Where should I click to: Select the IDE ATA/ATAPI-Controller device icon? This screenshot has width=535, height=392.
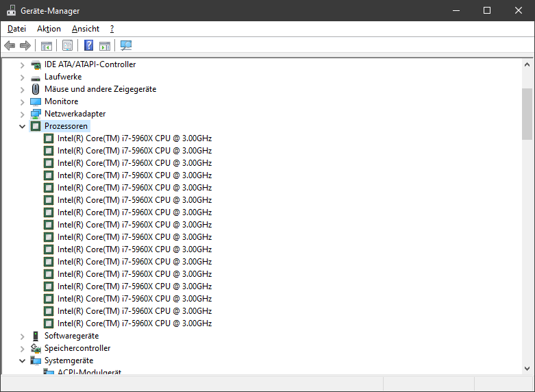[36, 64]
